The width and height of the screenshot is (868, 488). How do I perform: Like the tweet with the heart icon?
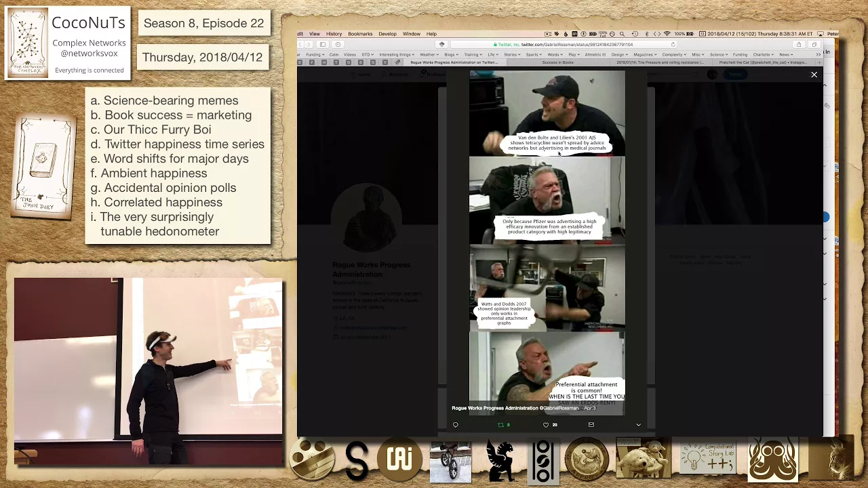pyautogui.click(x=546, y=425)
